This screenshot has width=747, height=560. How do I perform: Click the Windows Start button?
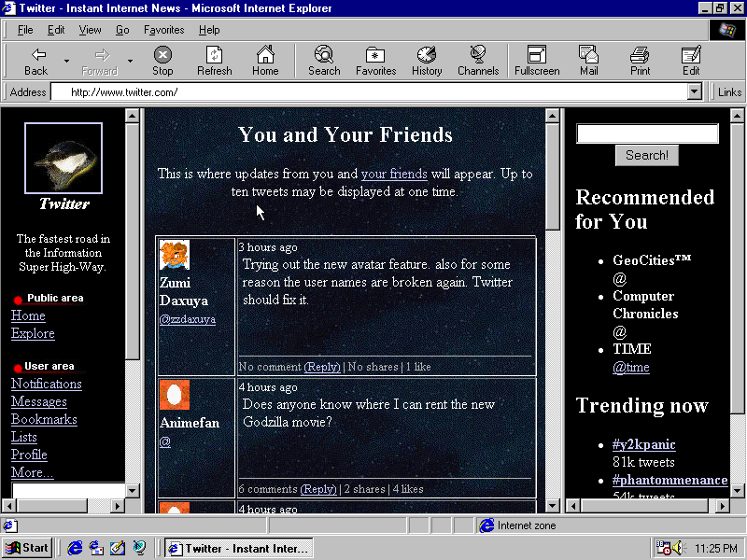click(27, 548)
